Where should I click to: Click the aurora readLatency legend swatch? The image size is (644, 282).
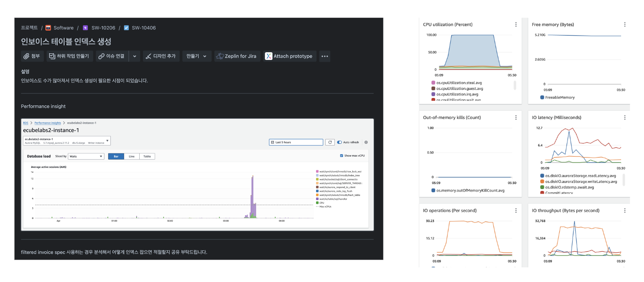542,176
